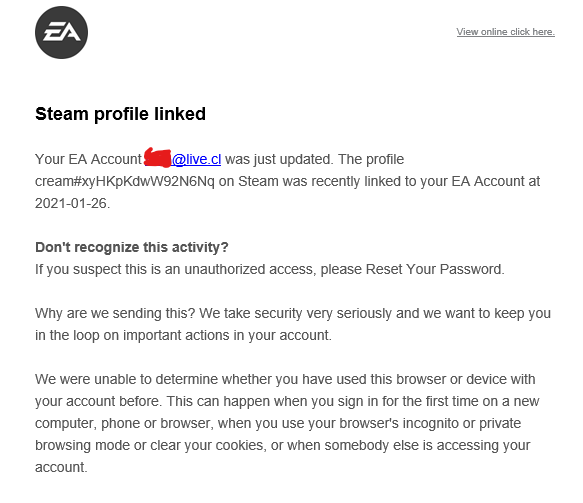Click the "Don't recognize this activity?" heading
This screenshot has height=503, width=583.
tap(132, 247)
